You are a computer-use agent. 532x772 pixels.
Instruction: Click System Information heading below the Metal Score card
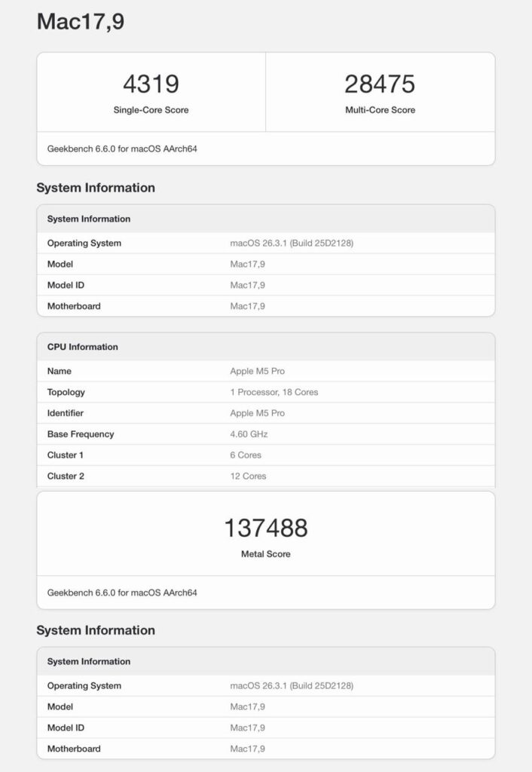[x=96, y=630]
